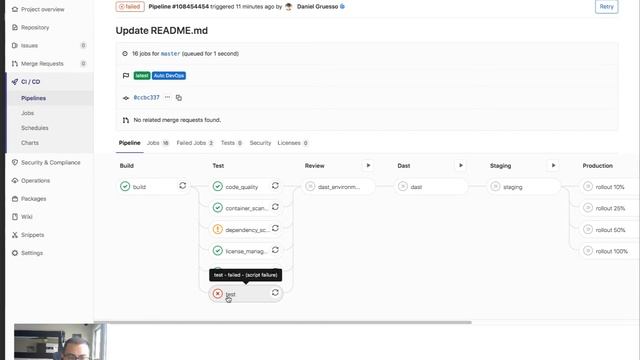The height and width of the screenshot is (360, 640).
Task: Open the Tests tab
Action: pos(231,143)
